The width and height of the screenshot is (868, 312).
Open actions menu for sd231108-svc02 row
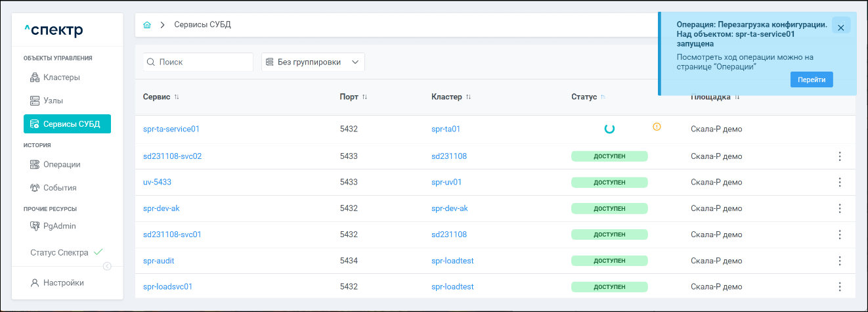pyautogui.click(x=839, y=156)
